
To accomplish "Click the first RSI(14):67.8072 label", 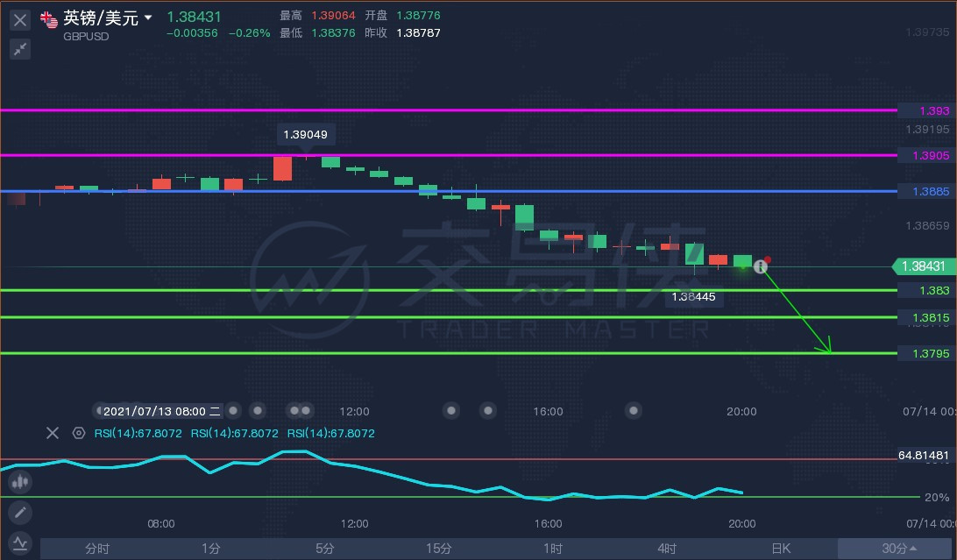I will [x=138, y=433].
